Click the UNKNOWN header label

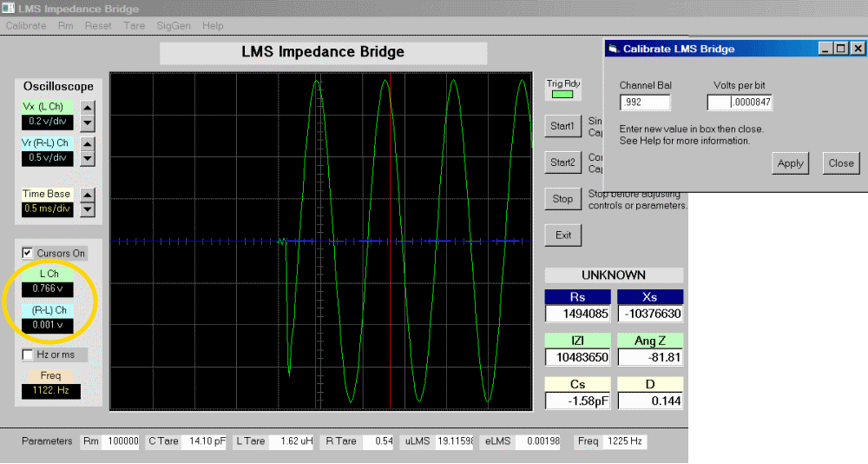click(x=614, y=275)
